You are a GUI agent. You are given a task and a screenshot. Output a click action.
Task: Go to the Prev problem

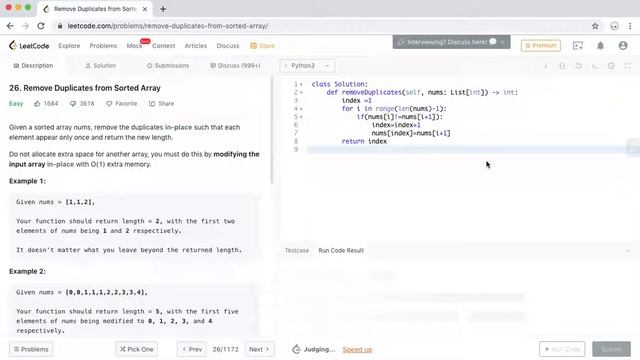pyautogui.click(x=192, y=349)
